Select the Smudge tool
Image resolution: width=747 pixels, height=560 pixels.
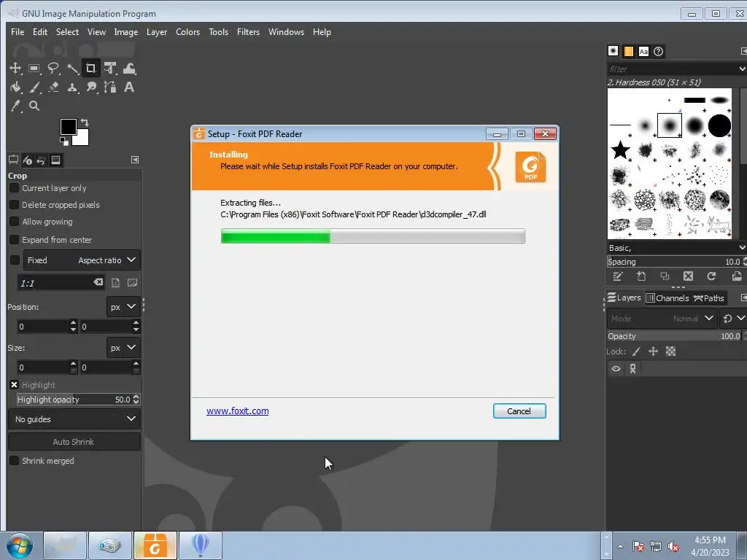pos(91,87)
